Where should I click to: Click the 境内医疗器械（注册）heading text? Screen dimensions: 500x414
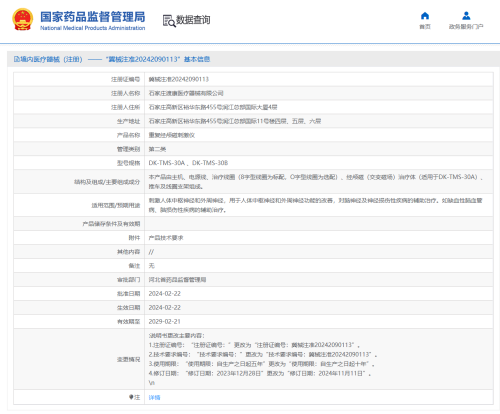click(x=48, y=59)
